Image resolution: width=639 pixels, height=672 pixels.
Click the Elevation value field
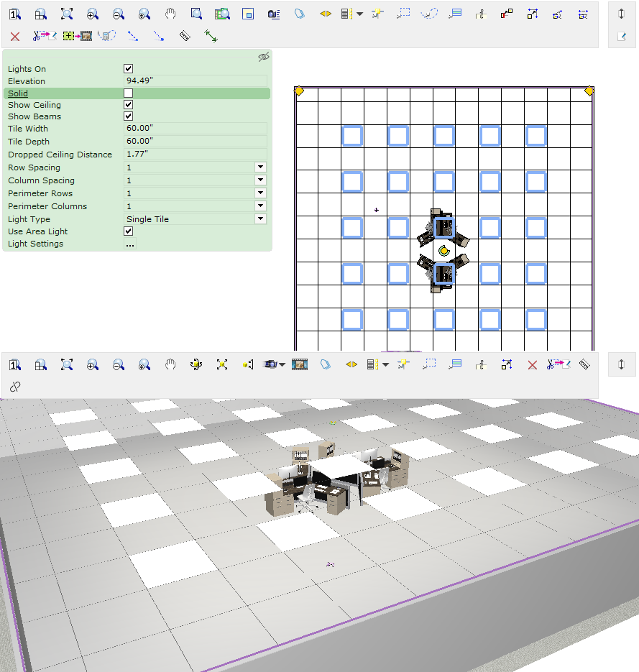point(196,80)
